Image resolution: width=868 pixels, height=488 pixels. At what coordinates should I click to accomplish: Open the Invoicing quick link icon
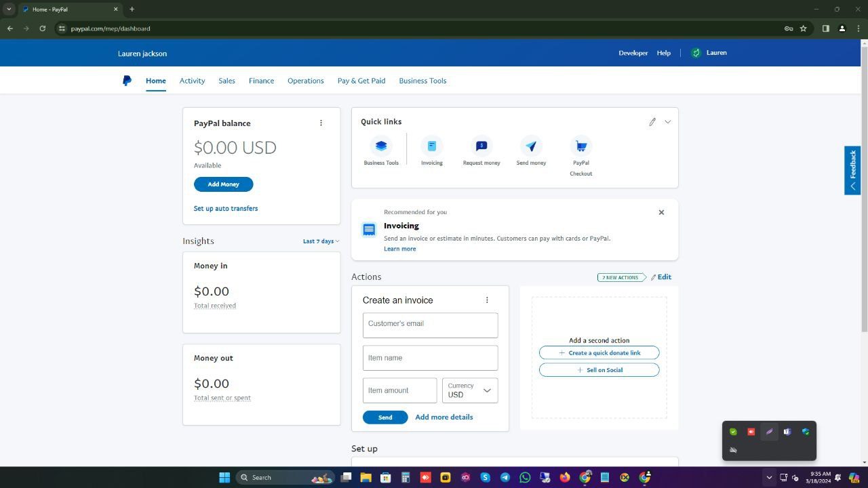click(x=431, y=146)
